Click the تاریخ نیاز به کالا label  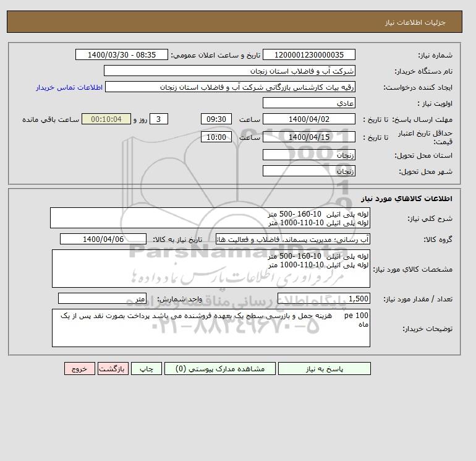[x=177, y=239]
